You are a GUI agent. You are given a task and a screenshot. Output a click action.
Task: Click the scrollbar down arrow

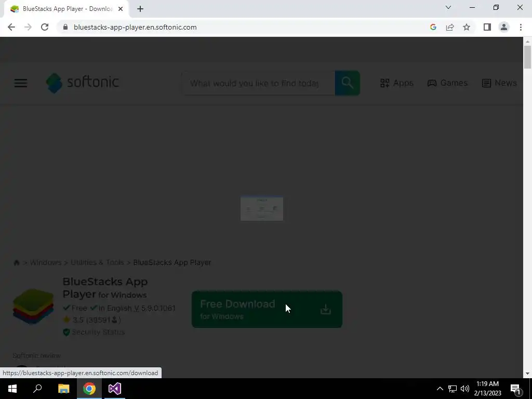527,374
